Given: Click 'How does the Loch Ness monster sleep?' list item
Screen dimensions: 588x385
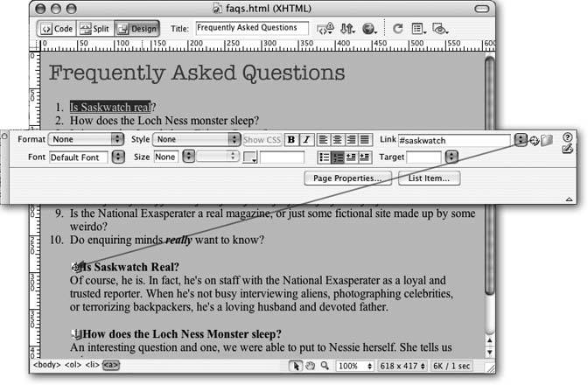Looking at the screenshot, I should [164, 121].
